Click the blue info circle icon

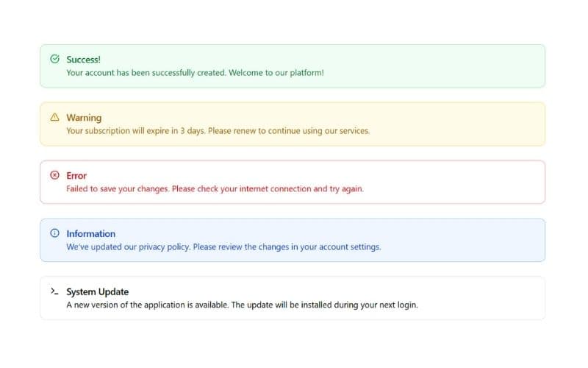[x=54, y=233]
